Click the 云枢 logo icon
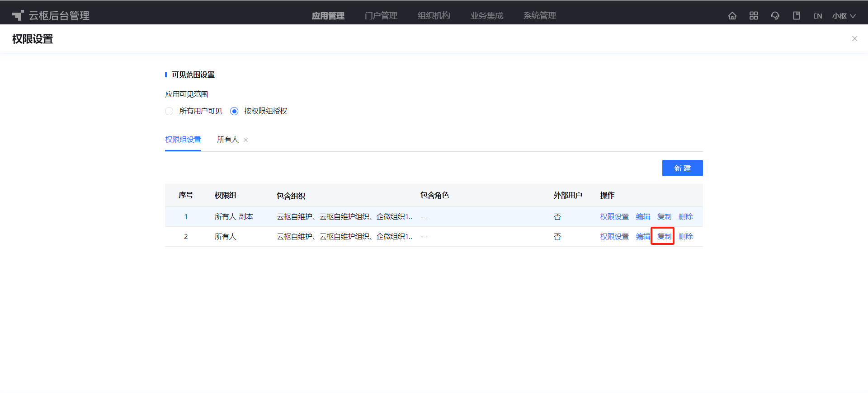The width and height of the screenshot is (868, 393). click(18, 15)
